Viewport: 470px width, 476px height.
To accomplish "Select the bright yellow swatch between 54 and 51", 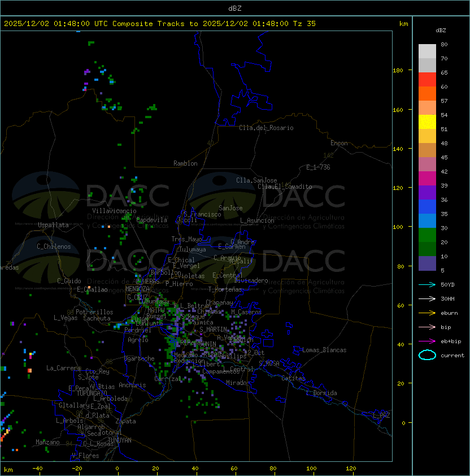I will 427,122.
